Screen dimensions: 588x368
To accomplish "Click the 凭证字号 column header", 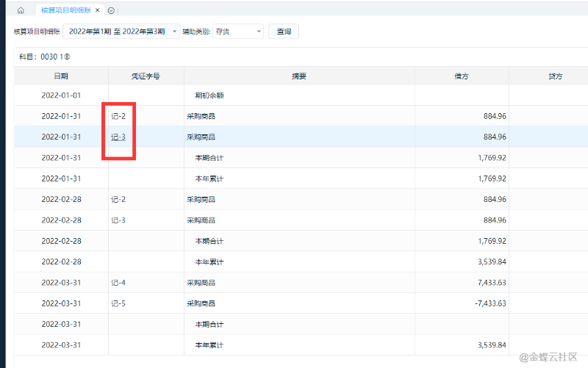I will pos(146,76).
